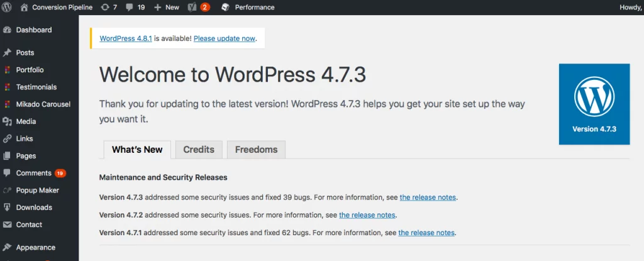Click the Welcome to WordPress 4.7.3 heading
The width and height of the screenshot is (644, 261).
233,75
